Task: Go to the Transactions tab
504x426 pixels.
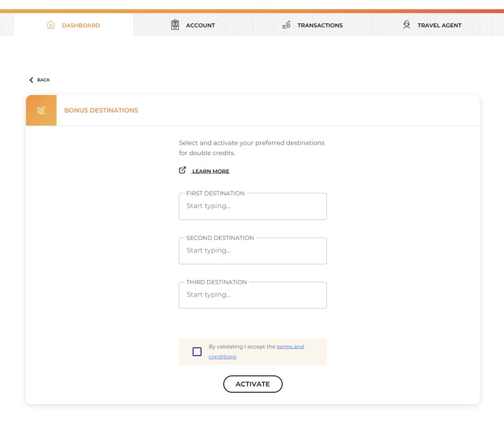Action: (x=312, y=25)
